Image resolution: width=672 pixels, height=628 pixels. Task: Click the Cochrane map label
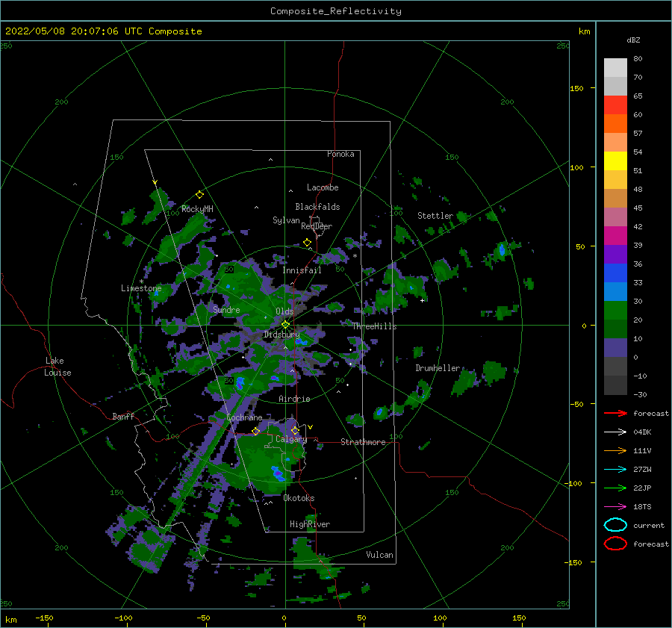pos(244,417)
